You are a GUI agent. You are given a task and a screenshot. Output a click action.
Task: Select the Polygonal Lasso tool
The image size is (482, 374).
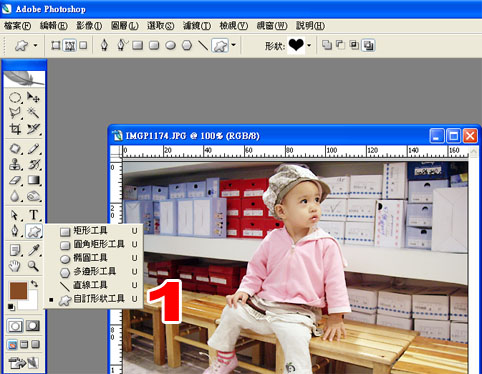coord(15,113)
